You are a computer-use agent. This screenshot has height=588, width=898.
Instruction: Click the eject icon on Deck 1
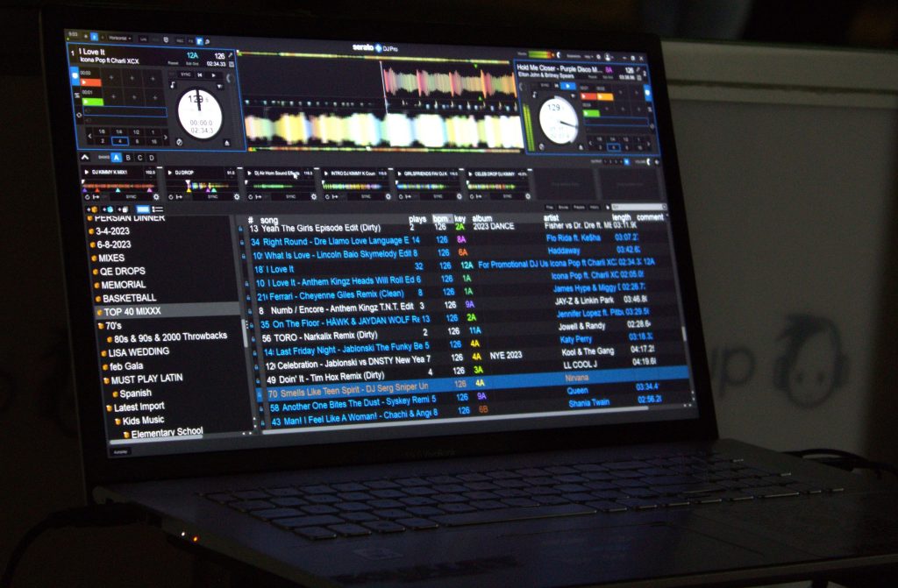tap(227, 143)
